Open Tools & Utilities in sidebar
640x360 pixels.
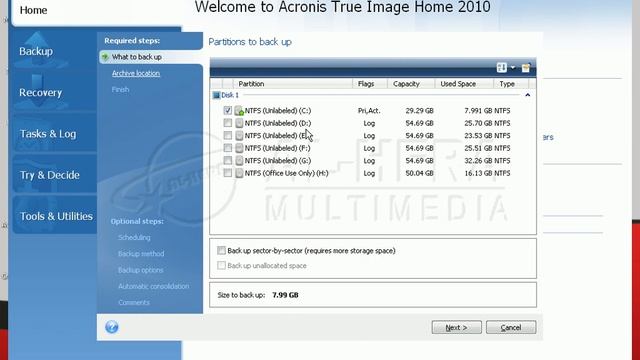coord(56,216)
